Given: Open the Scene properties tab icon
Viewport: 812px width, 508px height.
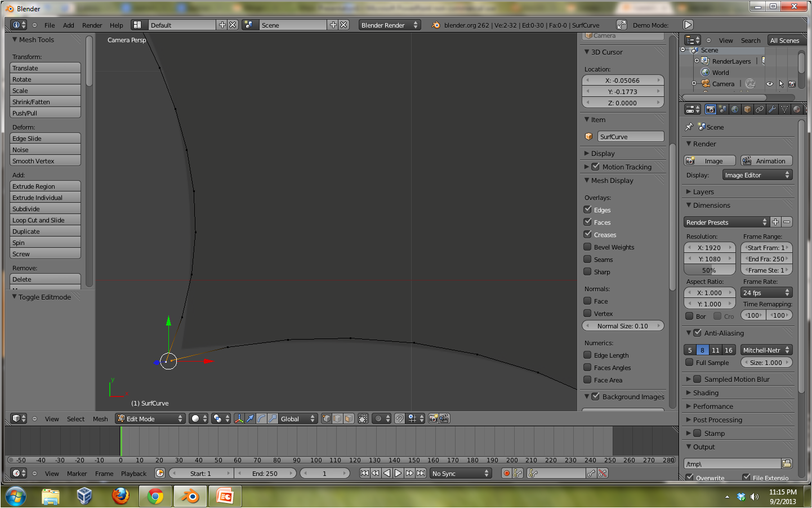Looking at the screenshot, I should coord(722,109).
